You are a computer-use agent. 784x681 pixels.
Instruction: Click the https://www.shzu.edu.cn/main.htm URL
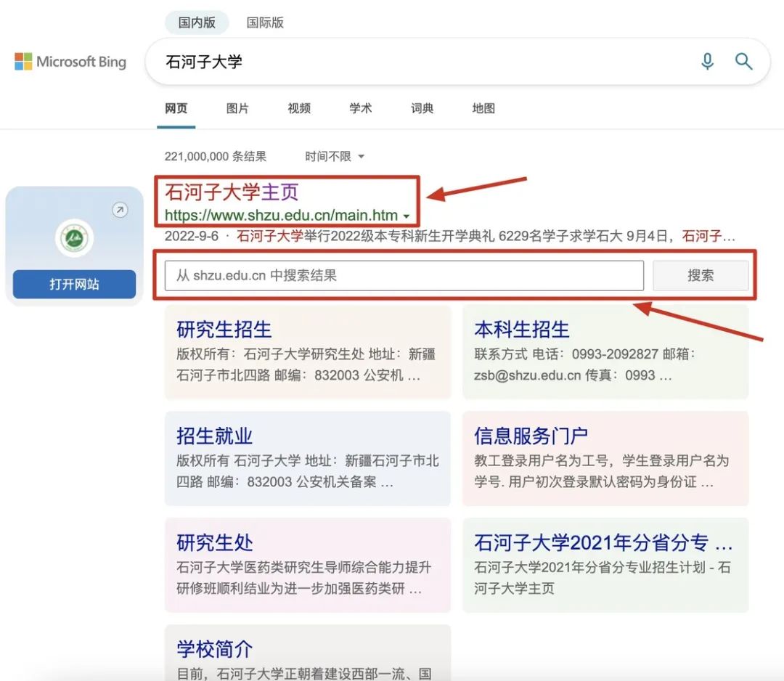(281, 216)
